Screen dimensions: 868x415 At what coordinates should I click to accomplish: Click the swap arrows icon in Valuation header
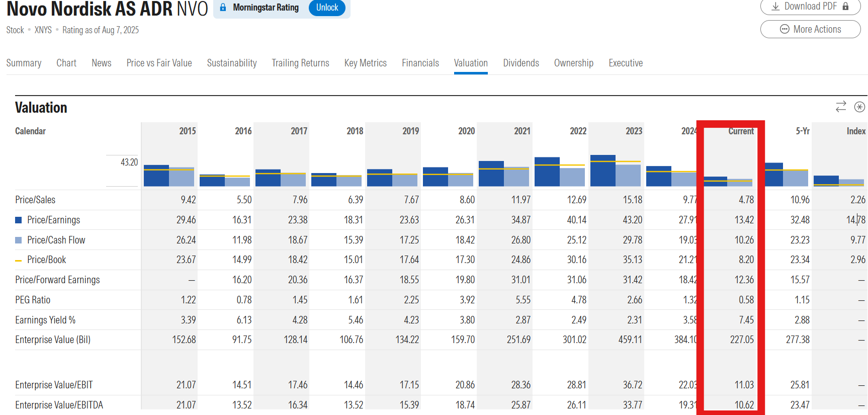(841, 107)
